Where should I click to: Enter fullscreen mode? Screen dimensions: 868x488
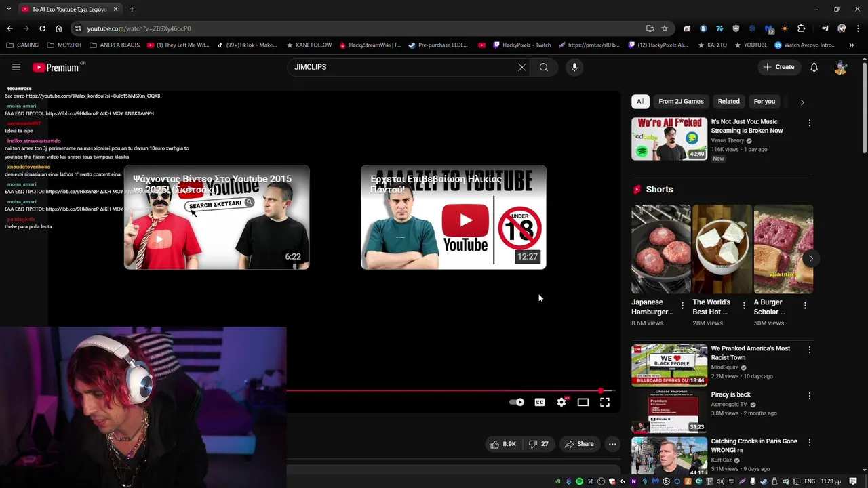605,402
